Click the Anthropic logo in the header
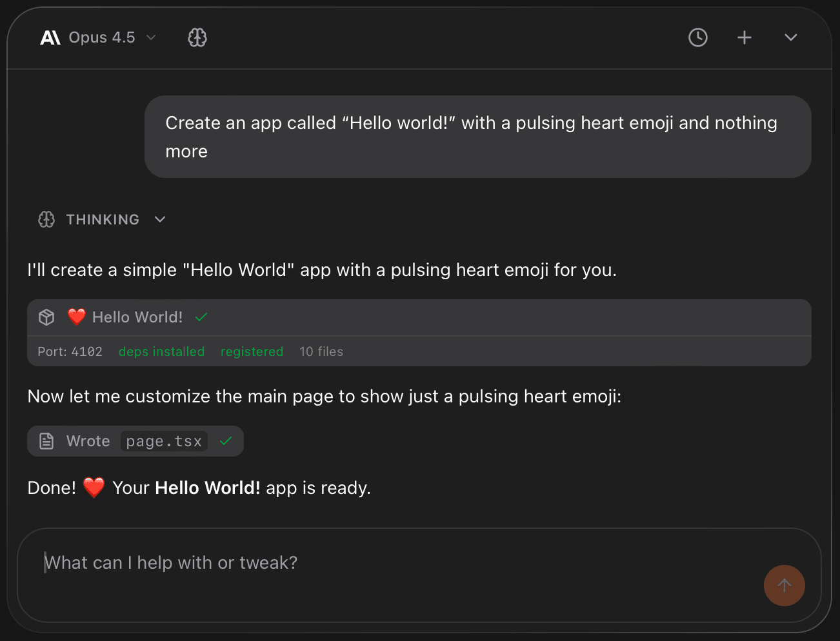Image resolution: width=840 pixels, height=641 pixels. 50,37
